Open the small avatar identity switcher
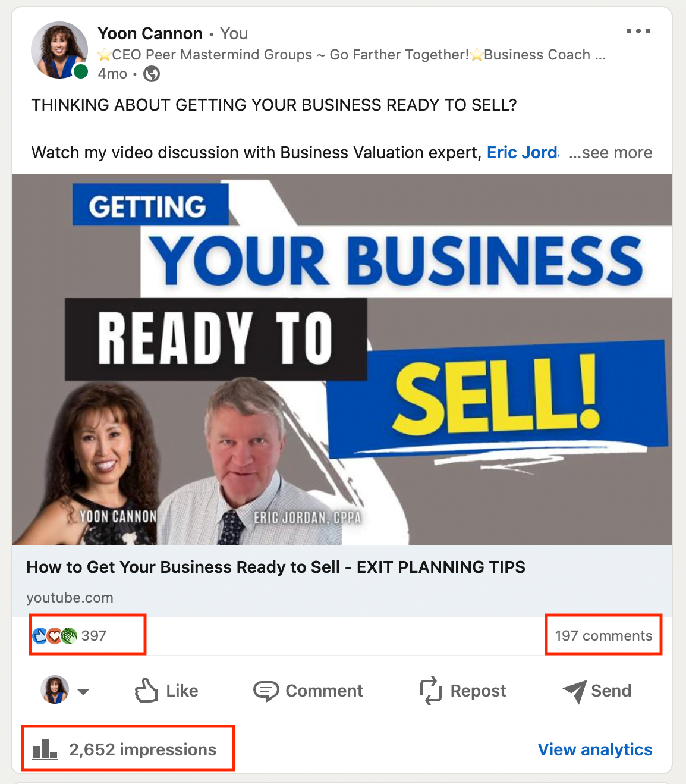The width and height of the screenshot is (686, 784). point(55,690)
